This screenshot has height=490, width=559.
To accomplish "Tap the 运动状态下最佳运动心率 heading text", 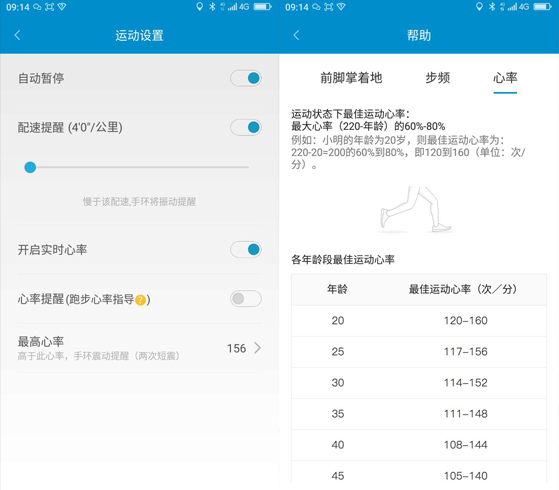I will point(350,114).
